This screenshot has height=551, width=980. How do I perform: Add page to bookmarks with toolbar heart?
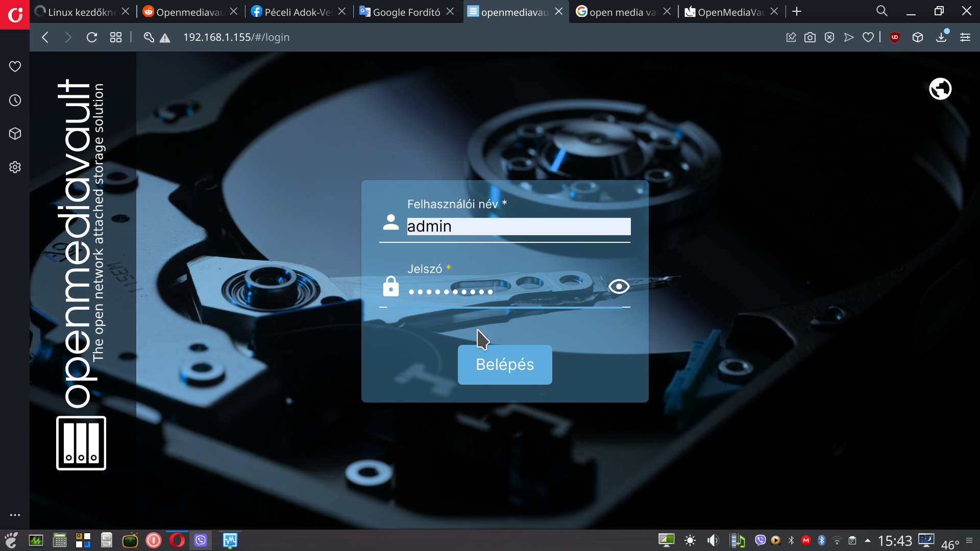pos(868,37)
